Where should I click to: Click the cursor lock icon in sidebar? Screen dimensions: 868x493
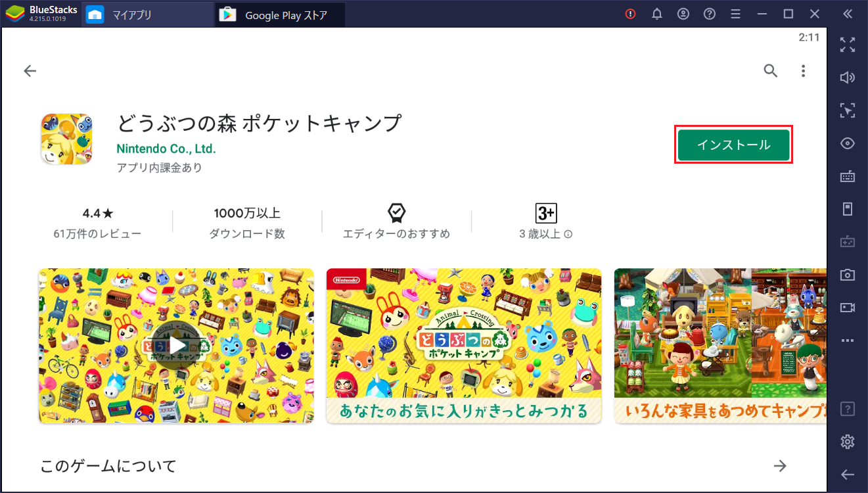848,110
